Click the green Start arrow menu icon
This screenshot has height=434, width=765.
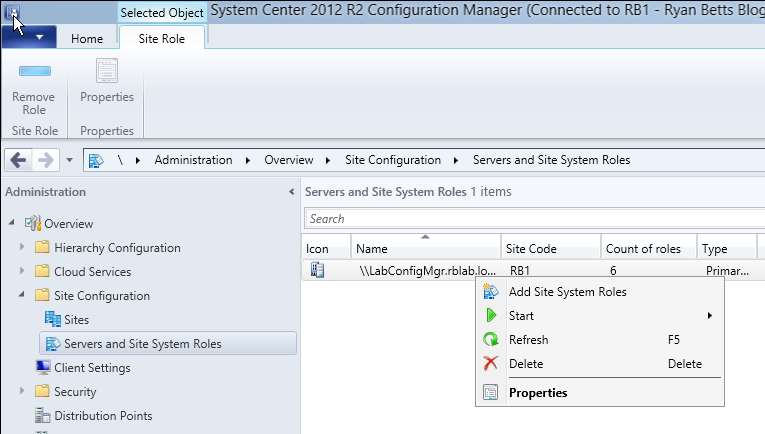[491, 315]
